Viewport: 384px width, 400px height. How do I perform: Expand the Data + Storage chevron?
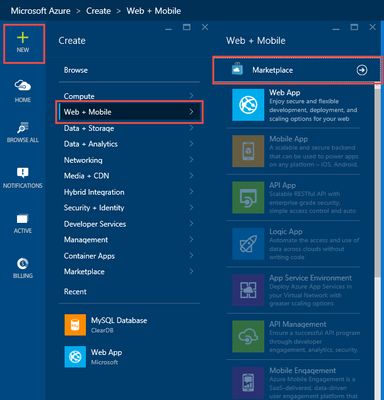pyautogui.click(x=191, y=128)
